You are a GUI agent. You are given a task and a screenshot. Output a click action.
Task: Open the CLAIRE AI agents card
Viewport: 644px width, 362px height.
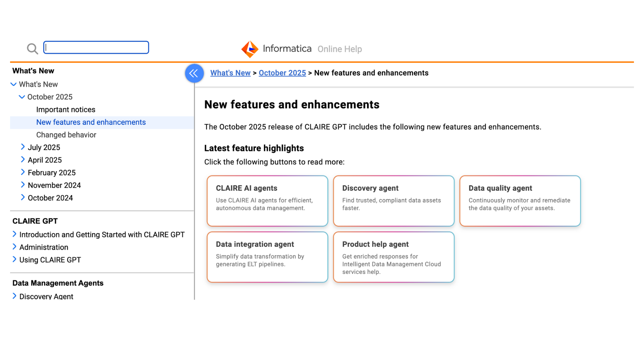(x=267, y=200)
